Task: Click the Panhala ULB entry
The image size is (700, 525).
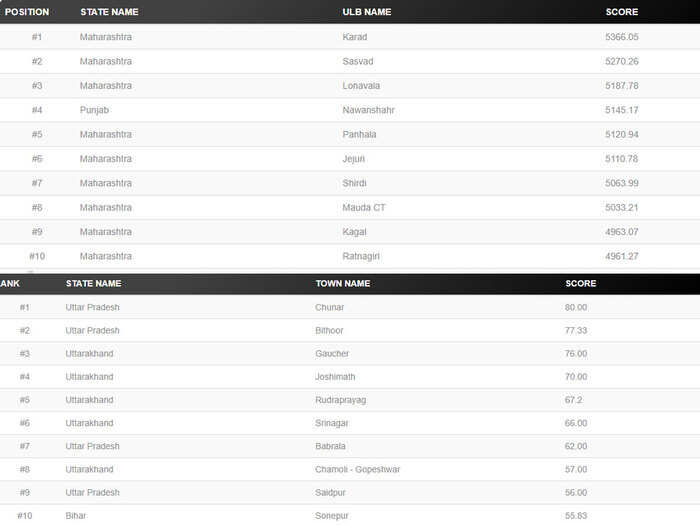Action: click(359, 134)
